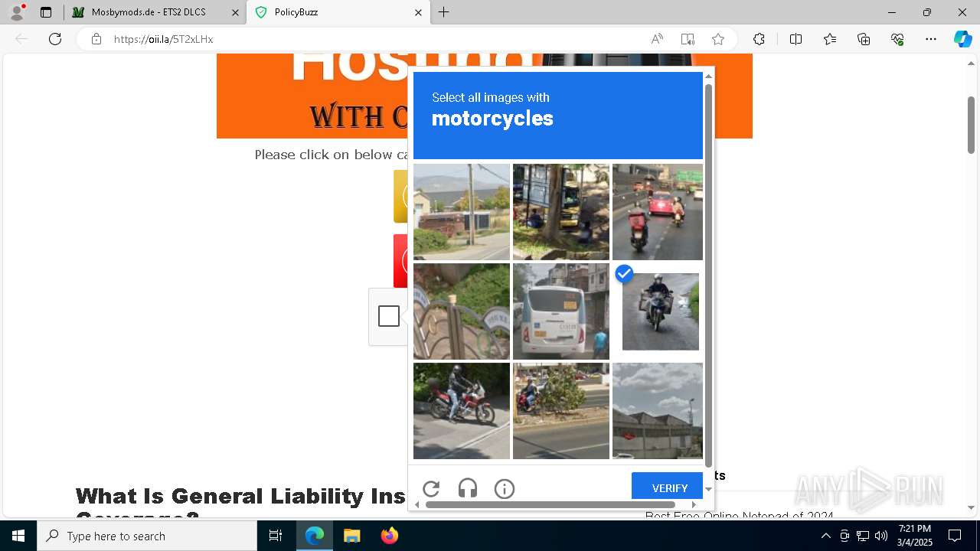Screen dimensions: 980x551
Task: Open the Copilot sidebar
Action: [962, 39]
